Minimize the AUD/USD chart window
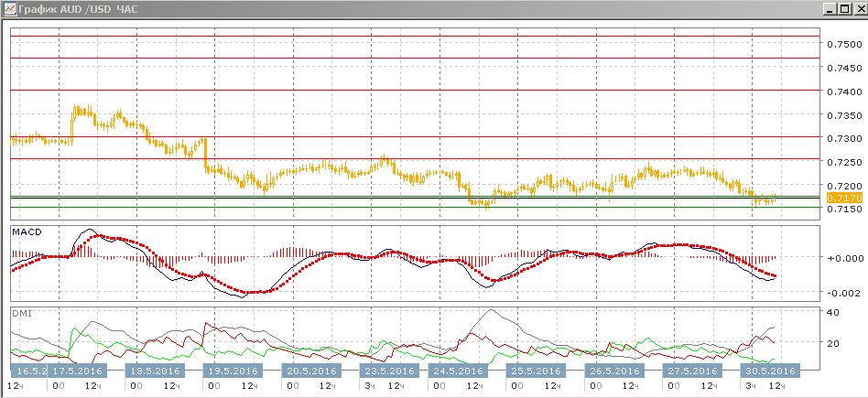This screenshot has height=398, width=868. (830, 9)
